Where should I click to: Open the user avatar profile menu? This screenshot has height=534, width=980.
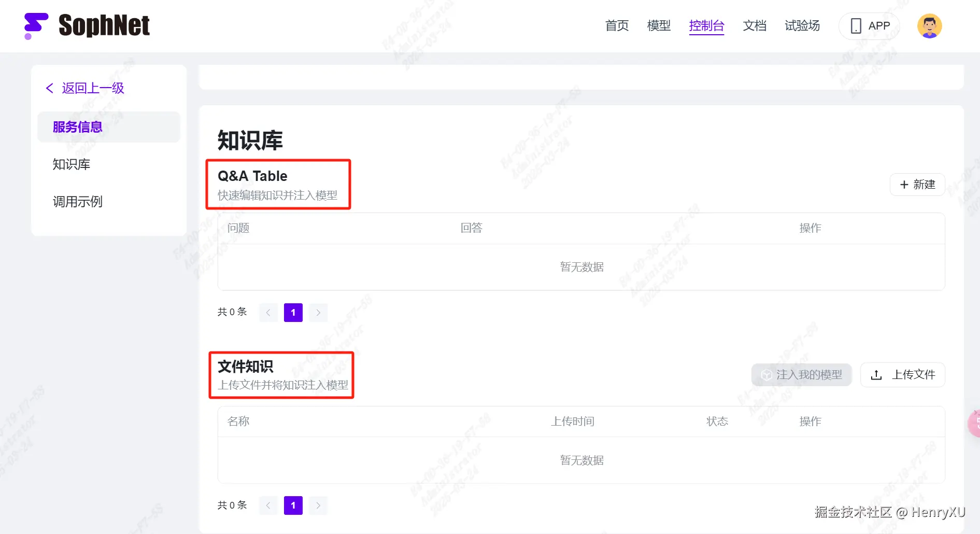929,26
